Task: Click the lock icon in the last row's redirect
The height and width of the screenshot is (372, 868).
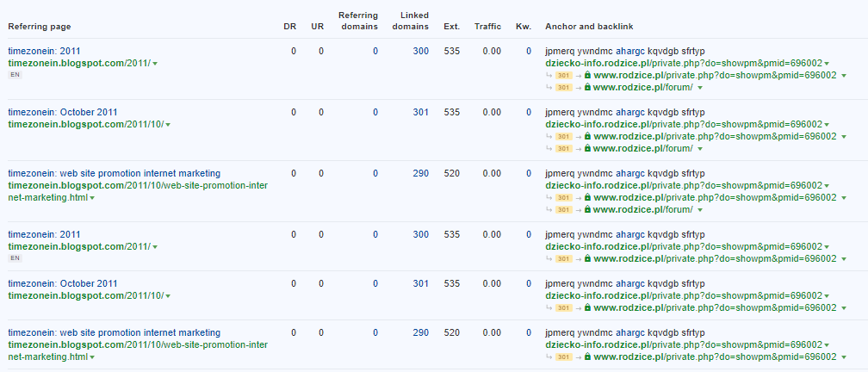Action: 588,356
